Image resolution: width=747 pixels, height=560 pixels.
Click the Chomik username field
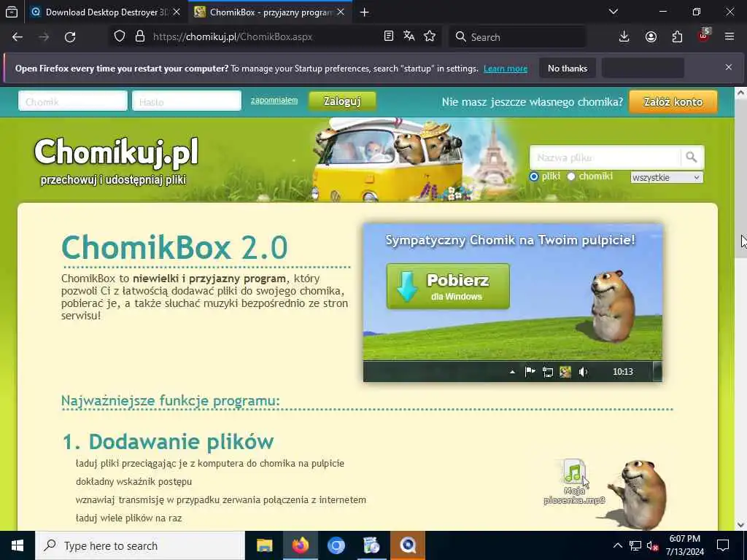(x=73, y=101)
